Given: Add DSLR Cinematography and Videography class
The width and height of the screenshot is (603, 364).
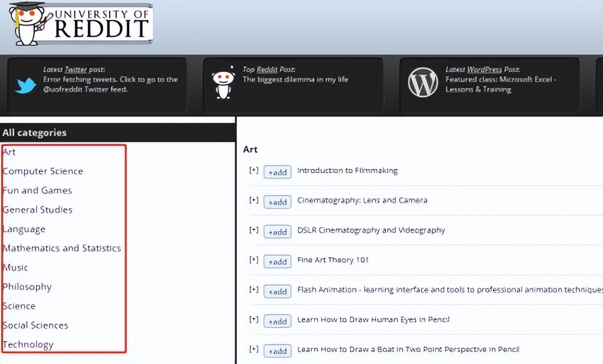Looking at the screenshot, I should (x=277, y=232).
